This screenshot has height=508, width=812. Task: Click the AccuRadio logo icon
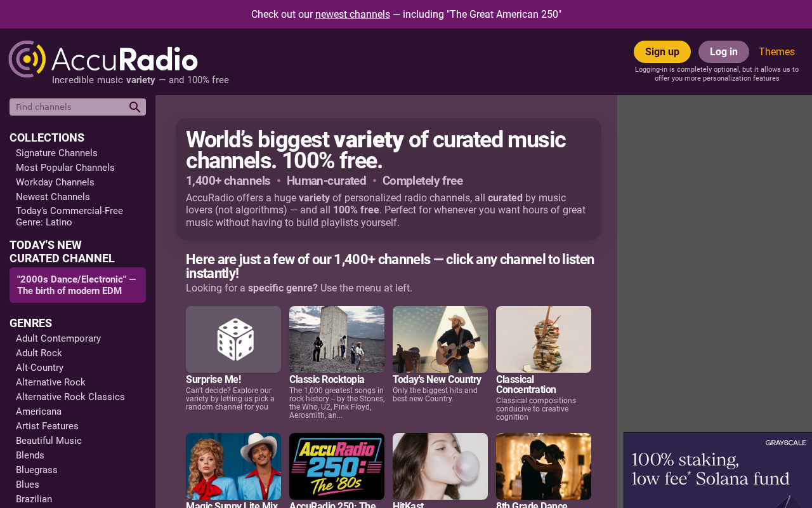pos(27,59)
